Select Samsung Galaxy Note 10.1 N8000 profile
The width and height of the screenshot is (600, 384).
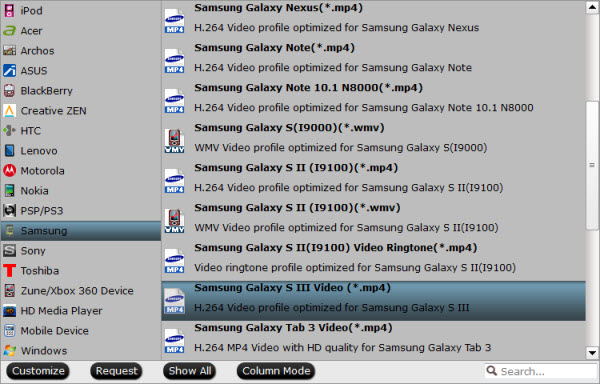(x=373, y=98)
